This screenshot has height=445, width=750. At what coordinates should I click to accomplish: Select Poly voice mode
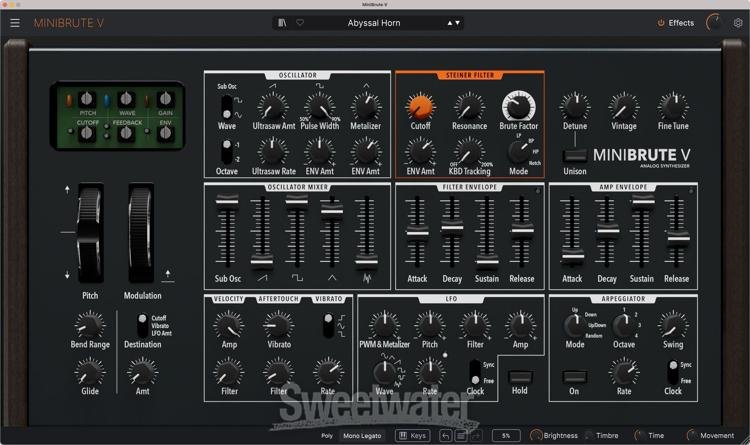(x=327, y=435)
